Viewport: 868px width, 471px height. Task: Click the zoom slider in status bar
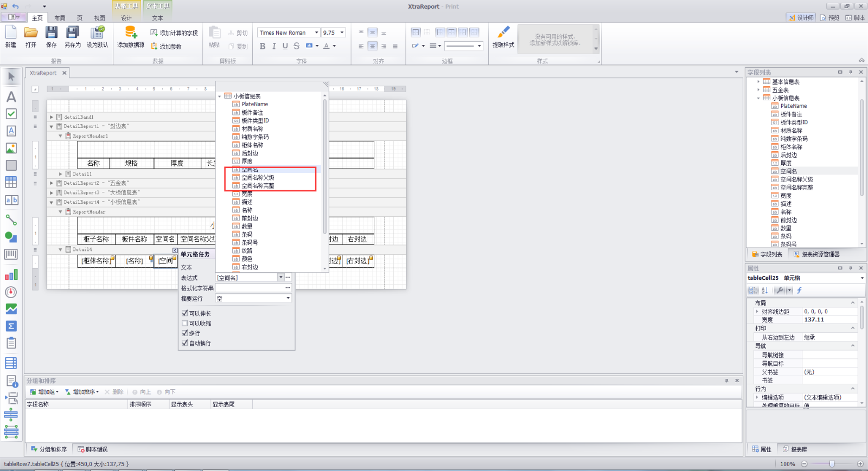point(832,464)
